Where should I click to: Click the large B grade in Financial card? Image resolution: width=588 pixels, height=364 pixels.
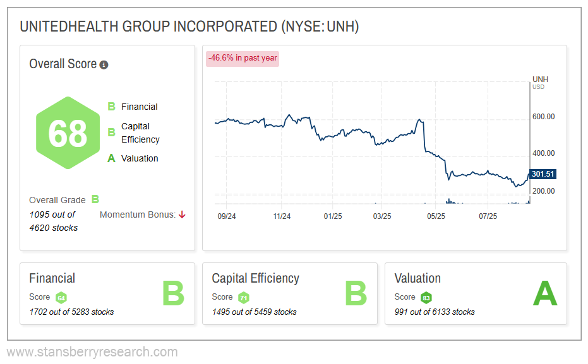(172, 294)
